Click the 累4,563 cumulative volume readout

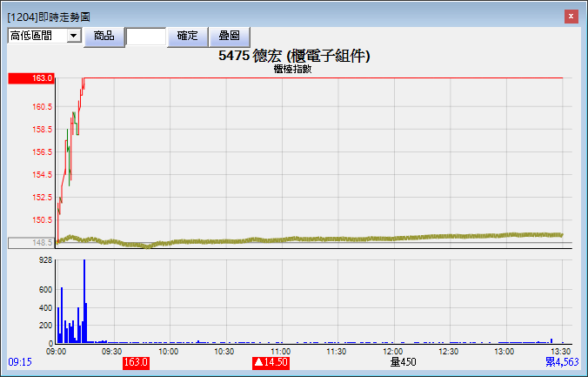pyautogui.click(x=562, y=362)
